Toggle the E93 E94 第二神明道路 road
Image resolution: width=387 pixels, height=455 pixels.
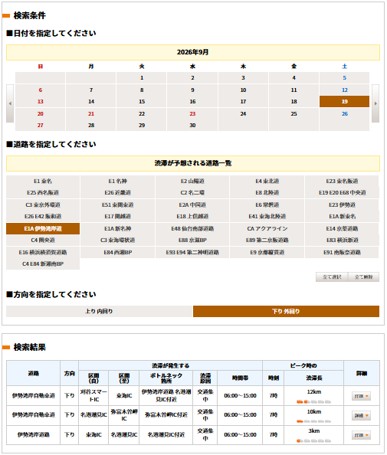(192, 252)
